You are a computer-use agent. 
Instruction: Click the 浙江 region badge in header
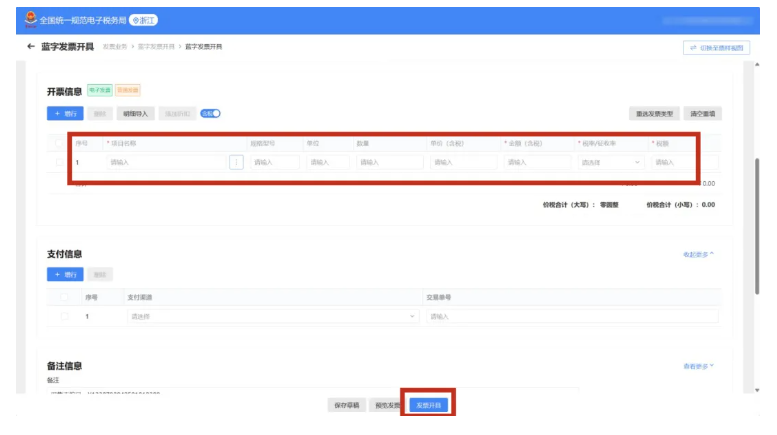point(144,20)
